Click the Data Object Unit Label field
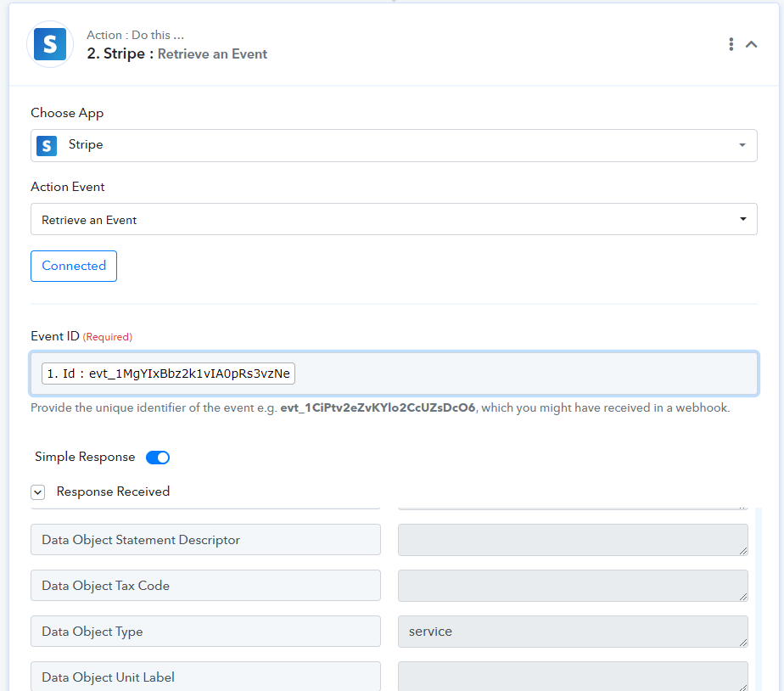The width and height of the screenshot is (784, 691). point(205,676)
